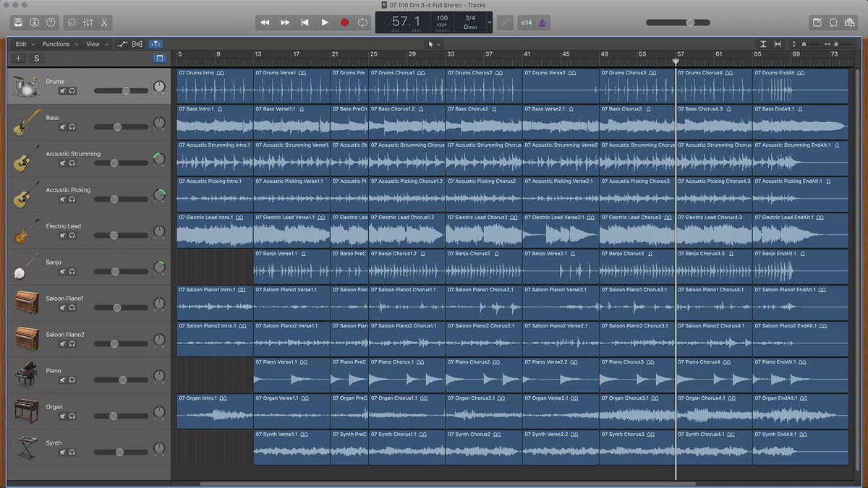Open Smart Controls from the toolbar
This screenshot has height=488, width=868.
pyautogui.click(x=71, y=22)
